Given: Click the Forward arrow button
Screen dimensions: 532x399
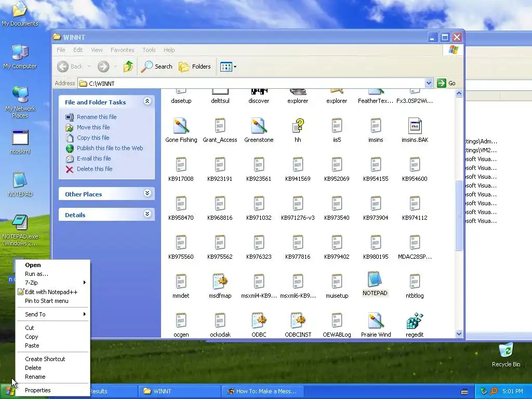Looking at the screenshot, I should pos(103,66).
